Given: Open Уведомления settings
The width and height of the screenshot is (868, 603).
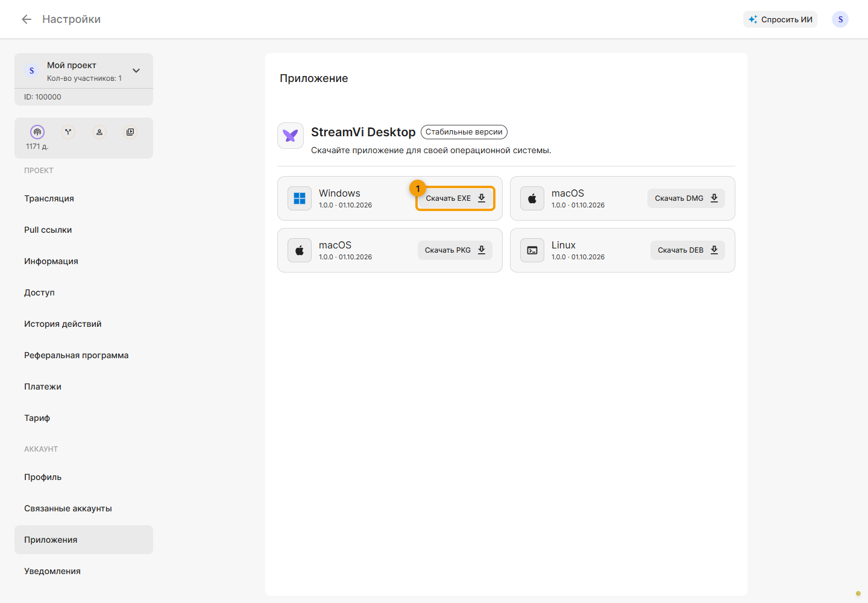Looking at the screenshot, I should (84, 571).
